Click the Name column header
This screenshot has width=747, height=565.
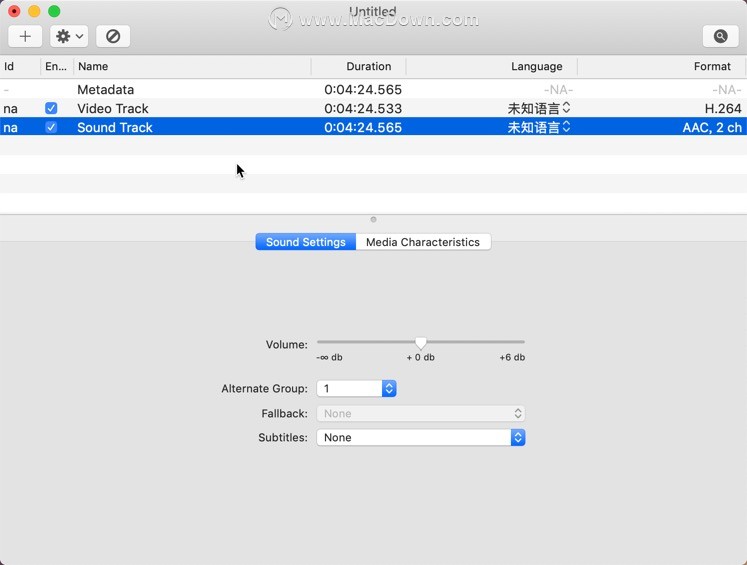pyautogui.click(x=92, y=66)
